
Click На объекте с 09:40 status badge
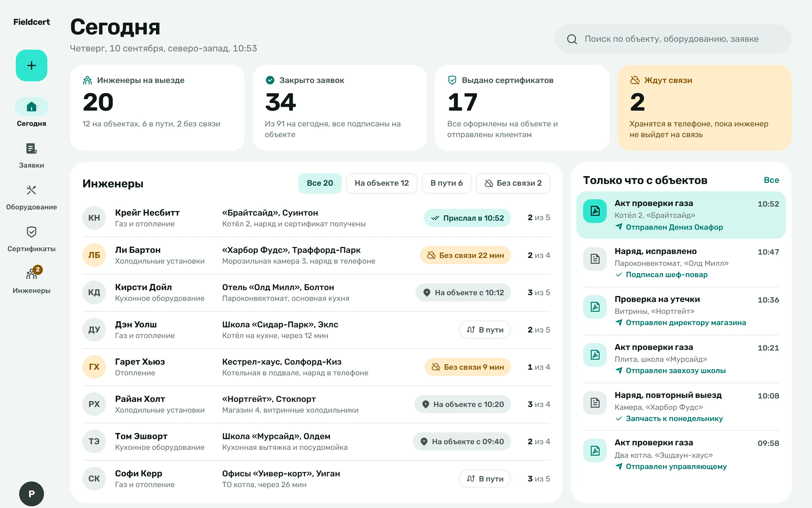[x=462, y=441]
